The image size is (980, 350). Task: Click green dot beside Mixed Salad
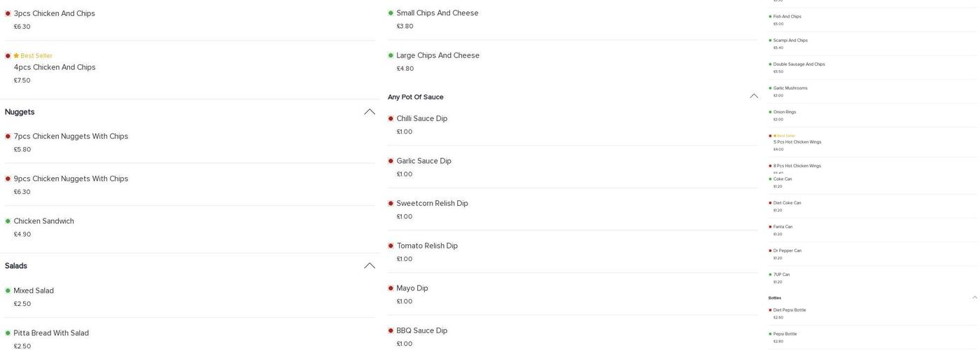(8, 290)
